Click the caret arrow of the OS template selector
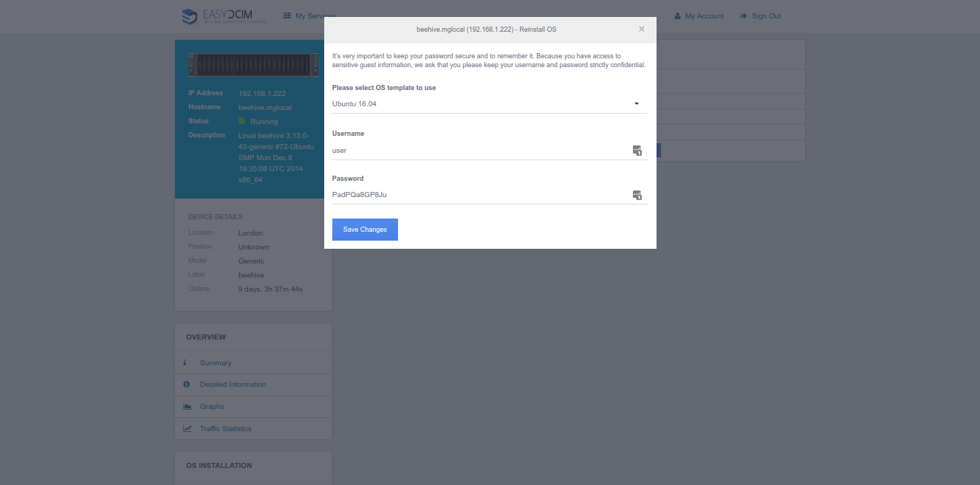This screenshot has width=980, height=485. tap(637, 104)
